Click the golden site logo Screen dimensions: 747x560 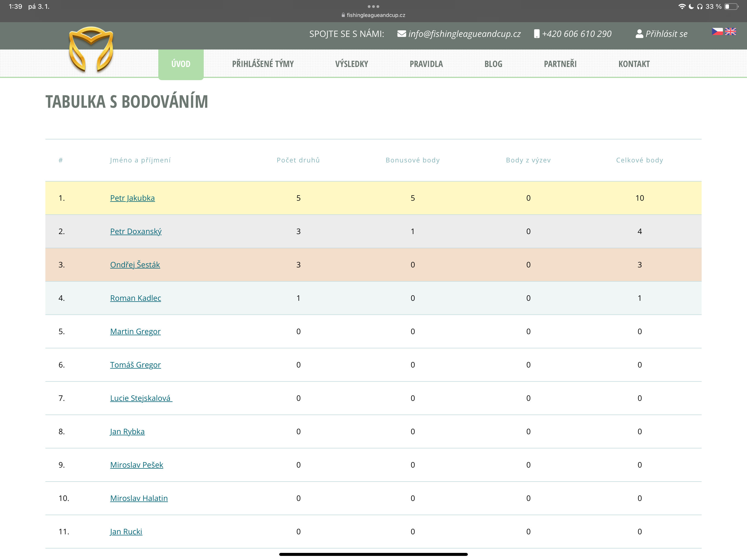click(x=91, y=49)
